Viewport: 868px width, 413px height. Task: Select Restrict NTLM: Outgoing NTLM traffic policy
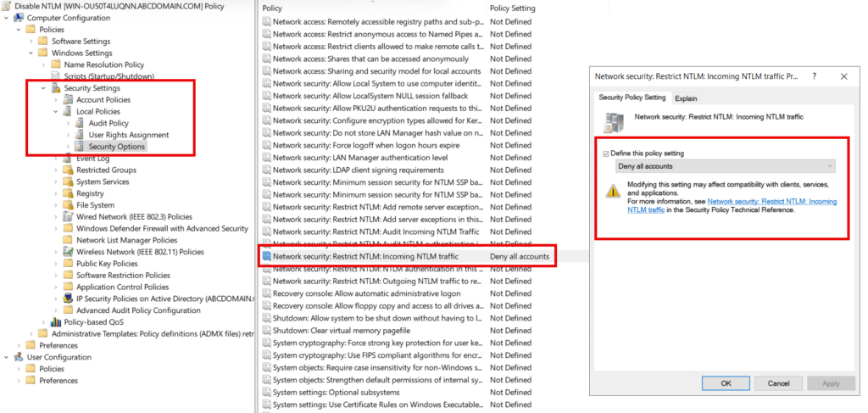pyautogui.click(x=379, y=282)
